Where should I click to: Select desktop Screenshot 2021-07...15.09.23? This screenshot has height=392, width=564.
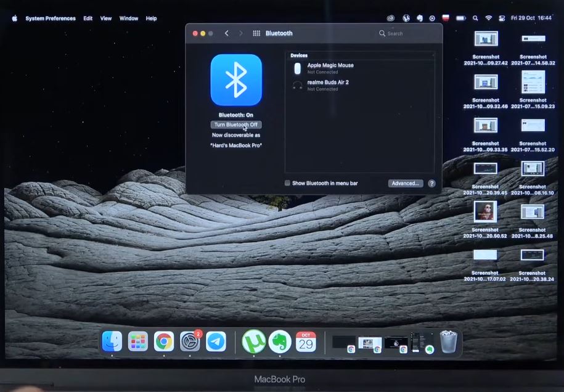(x=533, y=90)
